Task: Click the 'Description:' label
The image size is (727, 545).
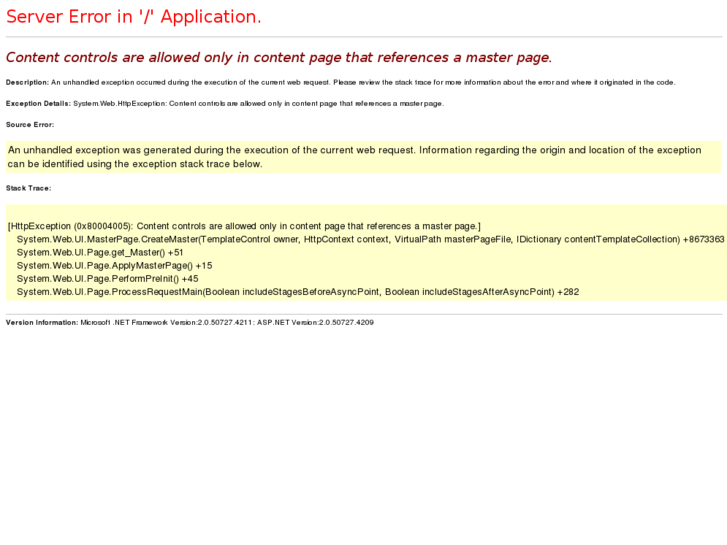Action: point(27,83)
